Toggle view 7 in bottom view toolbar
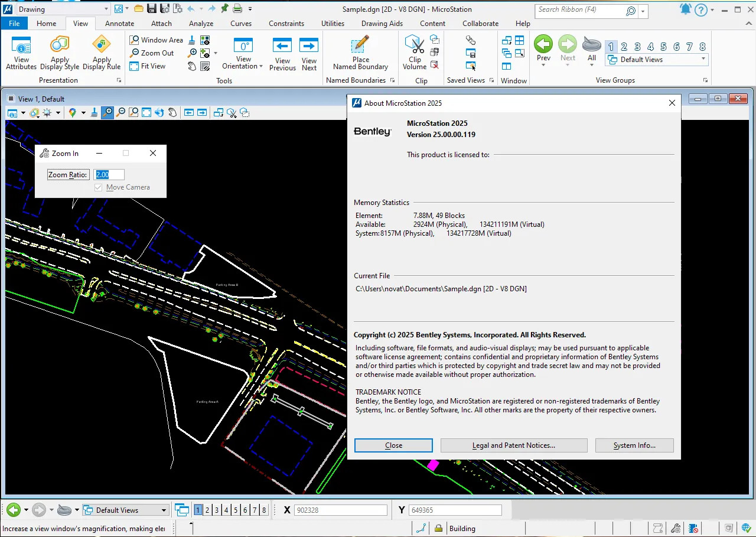 tap(255, 510)
